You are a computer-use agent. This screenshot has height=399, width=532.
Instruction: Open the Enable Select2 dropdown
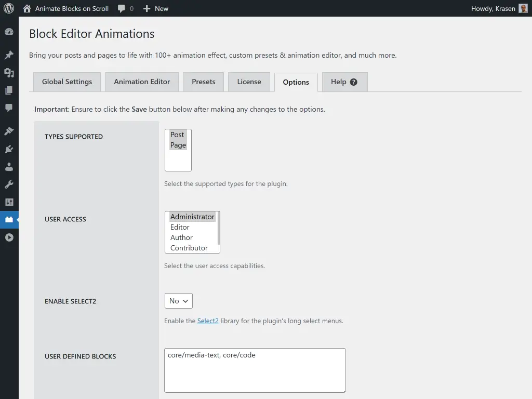(x=178, y=300)
